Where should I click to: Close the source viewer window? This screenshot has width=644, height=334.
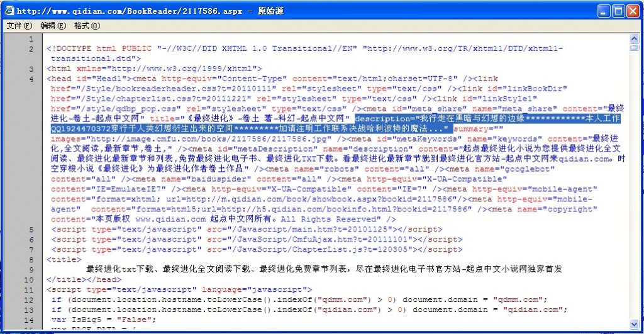coord(633,11)
